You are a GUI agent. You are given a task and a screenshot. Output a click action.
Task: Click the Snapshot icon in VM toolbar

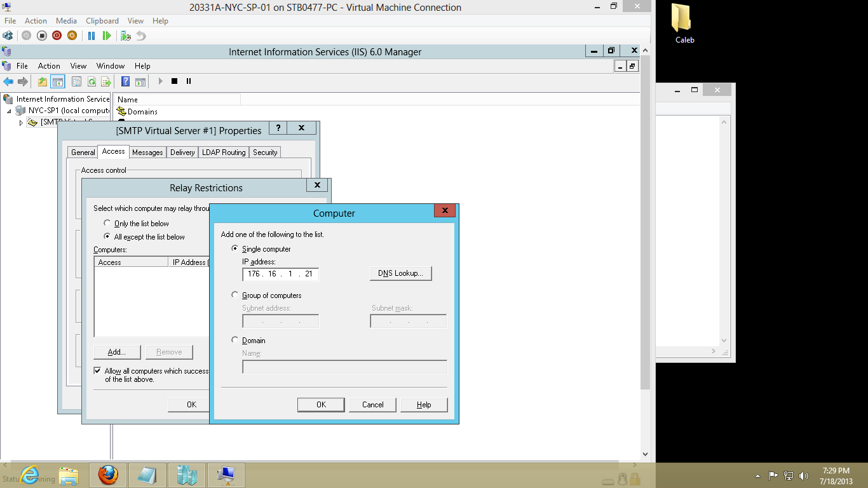click(126, 36)
